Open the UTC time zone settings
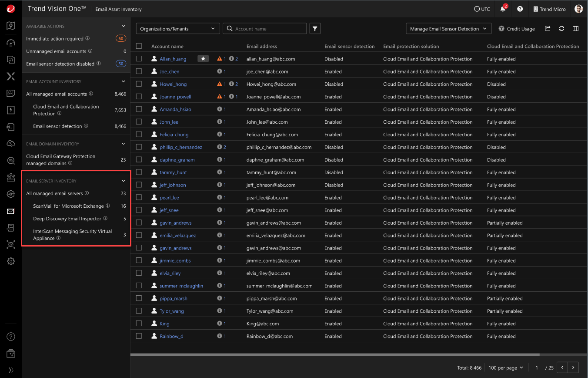Viewport: 588px width, 378px height. 482,9
